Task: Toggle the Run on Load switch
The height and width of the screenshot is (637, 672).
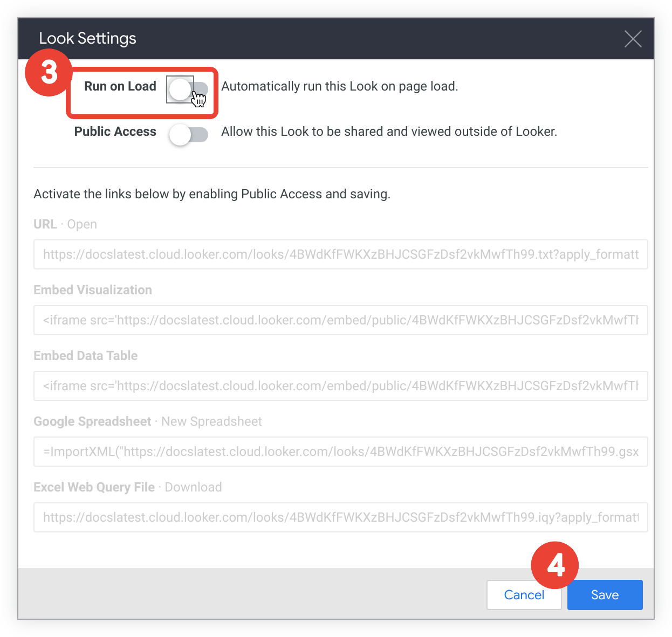Action: tap(187, 89)
